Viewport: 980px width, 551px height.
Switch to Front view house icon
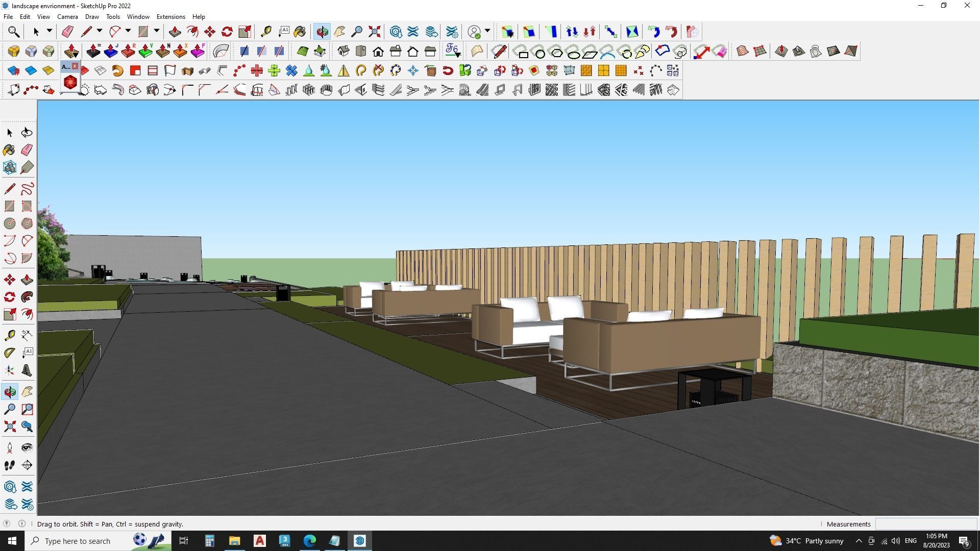378,51
